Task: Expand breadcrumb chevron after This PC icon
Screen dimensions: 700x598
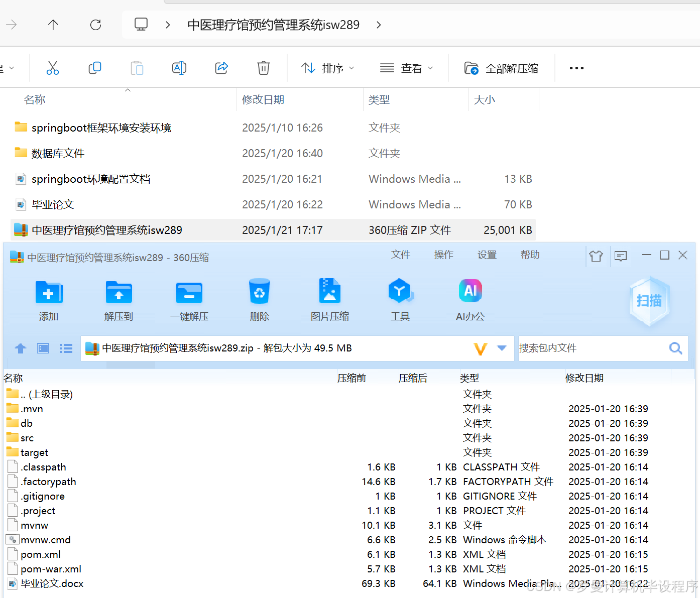Action: point(168,25)
